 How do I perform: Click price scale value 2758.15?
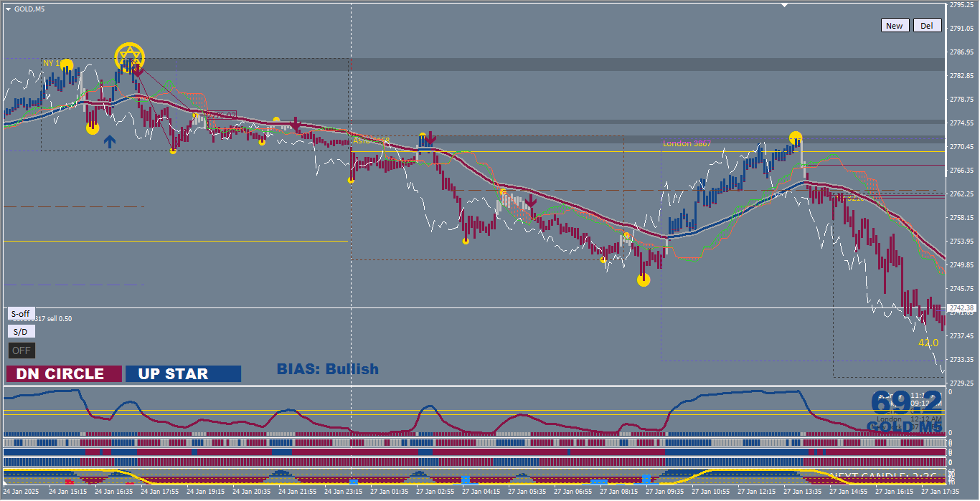(x=961, y=218)
